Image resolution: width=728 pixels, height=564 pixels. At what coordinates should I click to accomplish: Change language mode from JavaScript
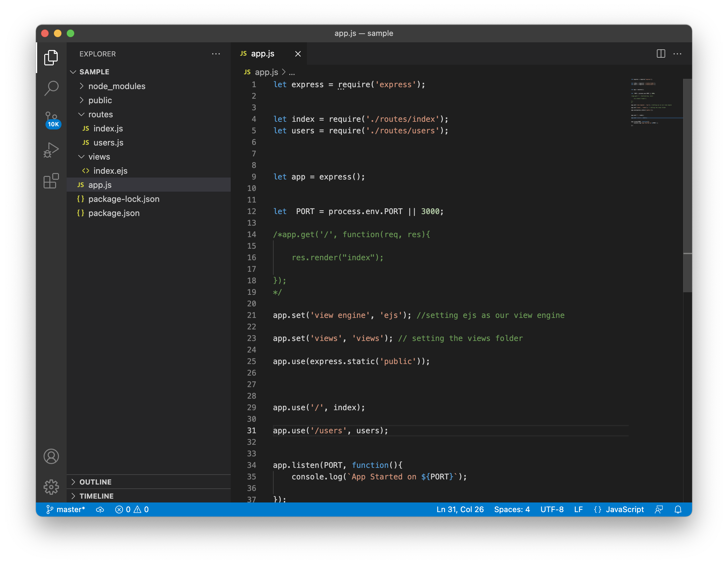pyautogui.click(x=624, y=509)
